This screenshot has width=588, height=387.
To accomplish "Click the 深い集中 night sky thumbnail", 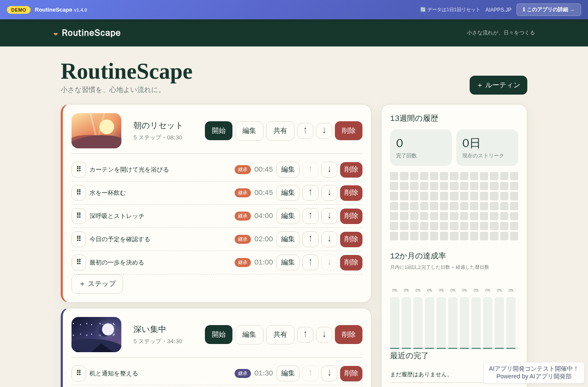I will [x=96, y=335].
